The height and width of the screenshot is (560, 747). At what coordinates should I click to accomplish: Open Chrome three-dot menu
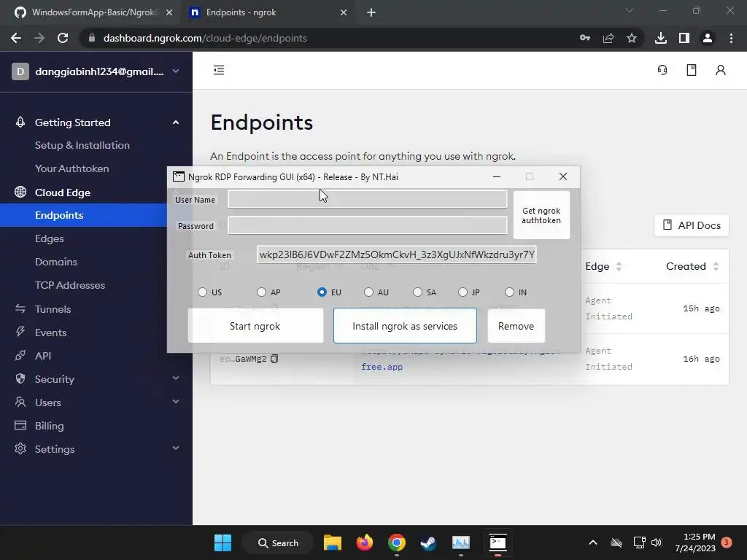pyautogui.click(x=731, y=38)
